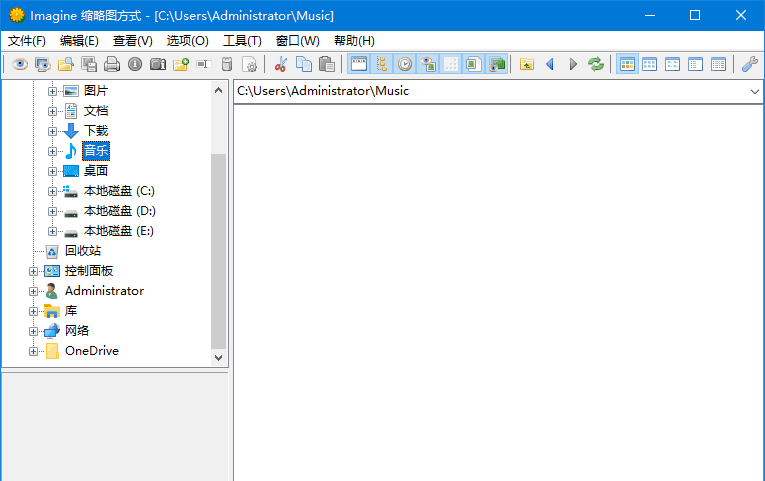This screenshot has width=765, height=481.
Task: Expand the 音乐 tree node
Action: 52,151
